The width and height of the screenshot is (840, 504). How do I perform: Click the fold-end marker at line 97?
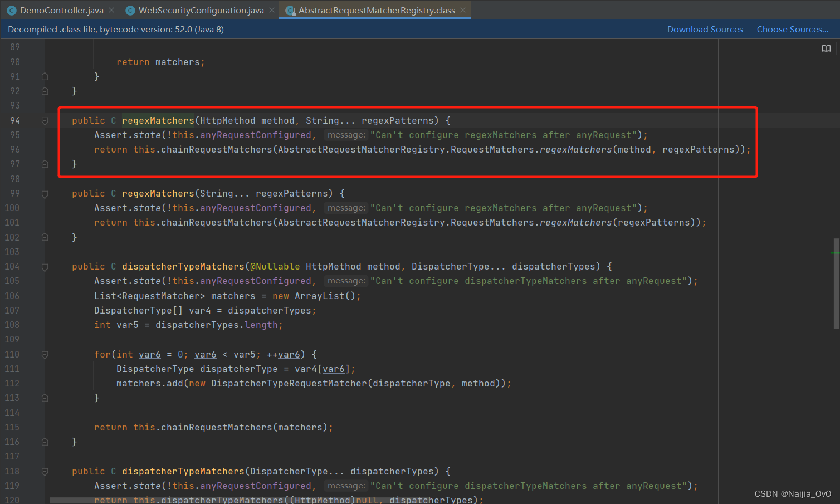point(45,164)
